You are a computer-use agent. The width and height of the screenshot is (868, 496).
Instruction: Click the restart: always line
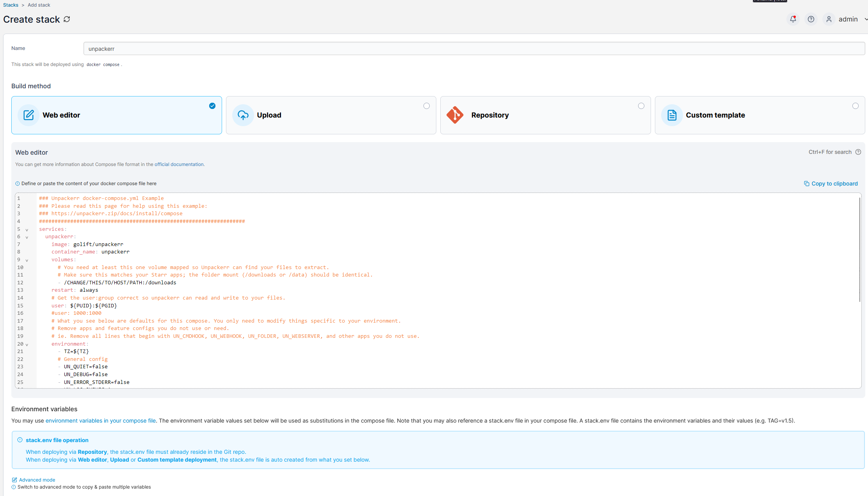pos(75,290)
